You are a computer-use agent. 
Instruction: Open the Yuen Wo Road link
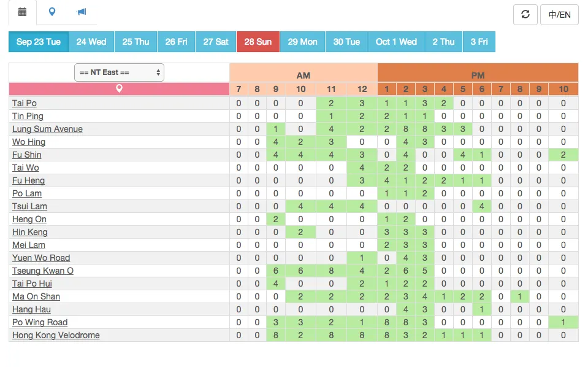point(41,258)
